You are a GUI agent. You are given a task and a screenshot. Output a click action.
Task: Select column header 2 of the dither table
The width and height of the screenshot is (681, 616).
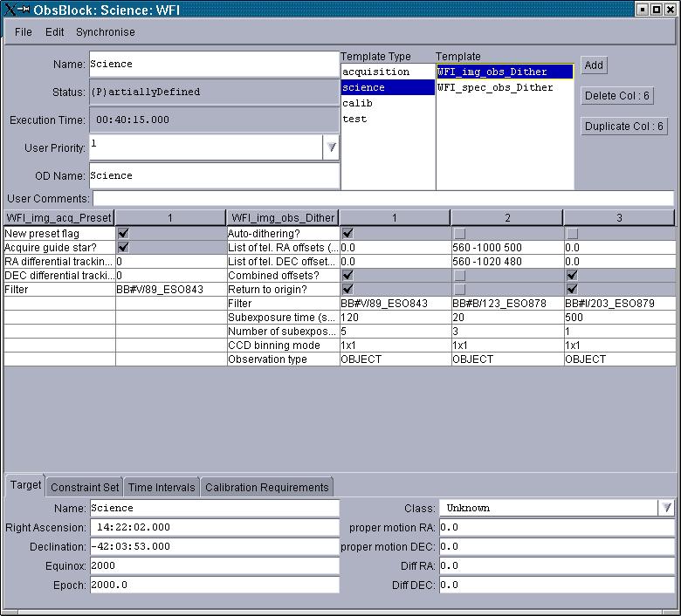click(x=507, y=217)
